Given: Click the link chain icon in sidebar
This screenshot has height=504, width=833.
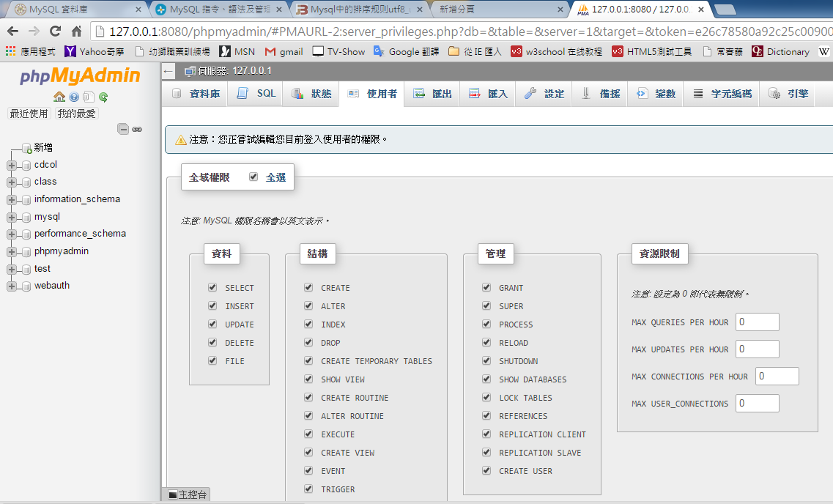Looking at the screenshot, I should tap(137, 129).
